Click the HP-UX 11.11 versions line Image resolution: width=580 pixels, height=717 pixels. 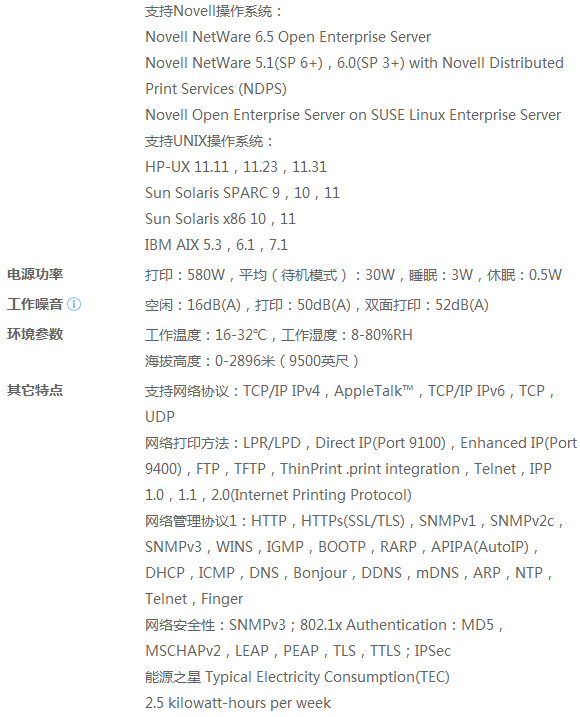pos(236,167)
